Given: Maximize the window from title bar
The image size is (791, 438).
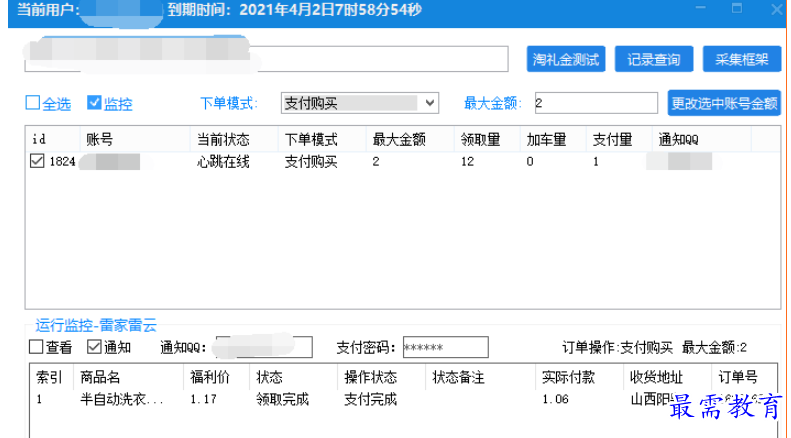Looking at the screenshot, I should click(737, 8).
